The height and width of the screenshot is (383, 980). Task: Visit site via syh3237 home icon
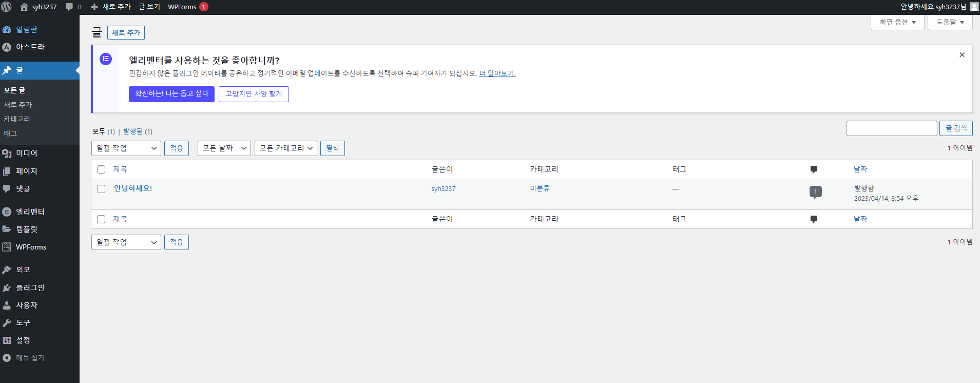(24, 7)
